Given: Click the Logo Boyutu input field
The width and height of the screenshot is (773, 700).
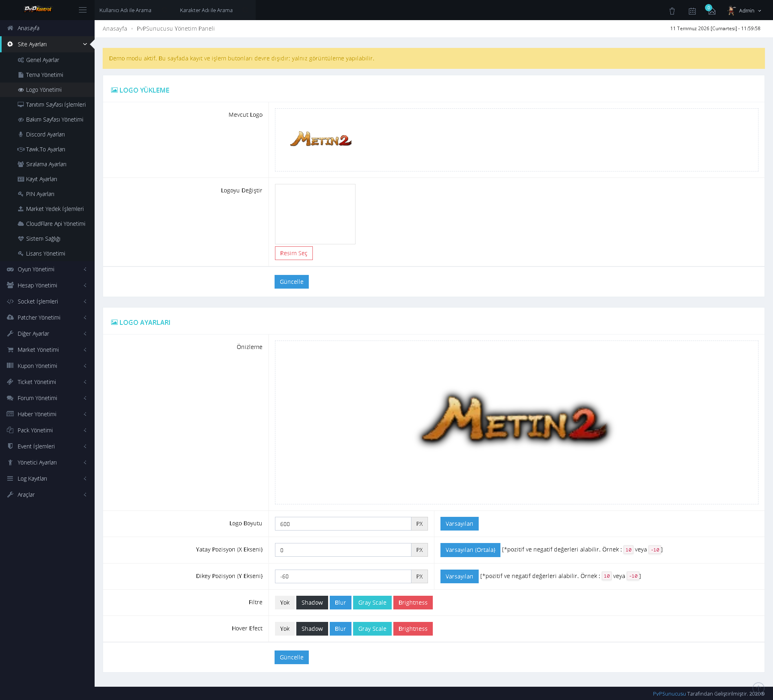Looking at the screenshot, I should (343, 524).
